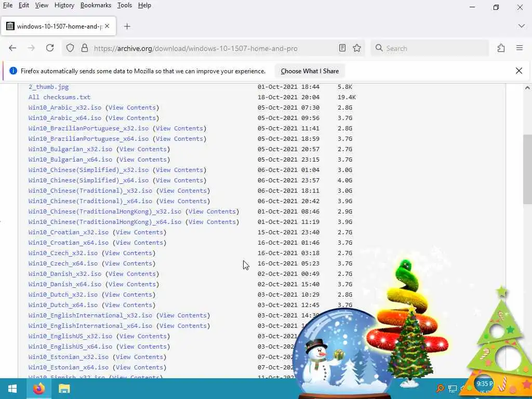View Contents of Win10_EnglishUS_x32.iso
This screenshot has height=399, width=532.
143,336
